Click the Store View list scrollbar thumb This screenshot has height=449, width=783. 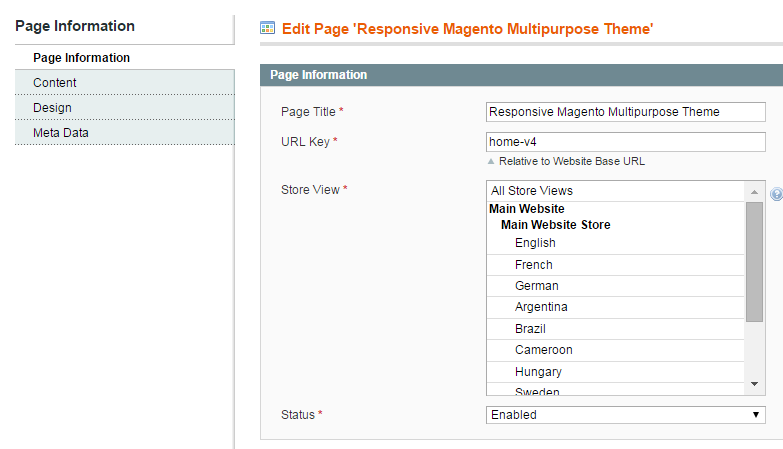[x=754, y=262]
